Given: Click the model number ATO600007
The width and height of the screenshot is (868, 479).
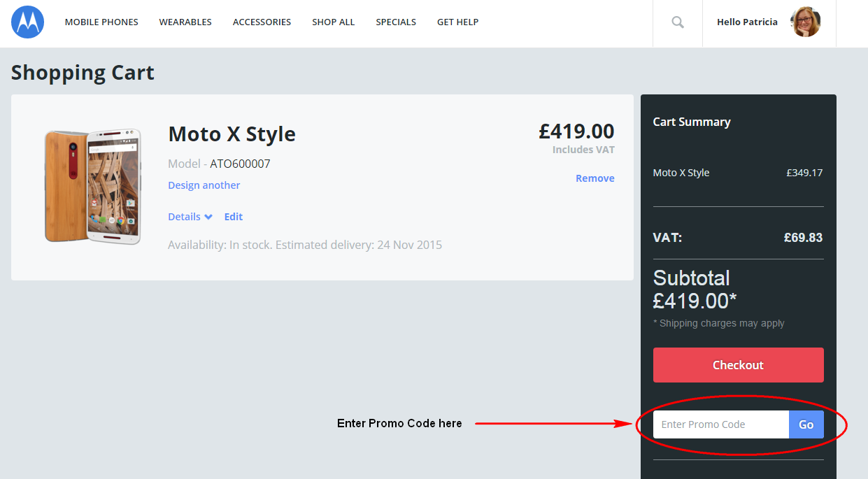Looking at the screenshot, I should (x=240, y=164).
